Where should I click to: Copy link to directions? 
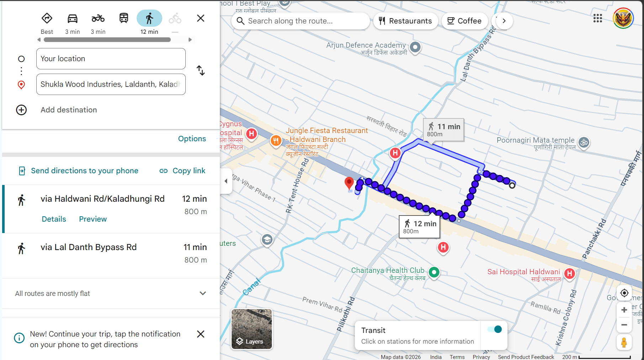(x=183, y=171)
